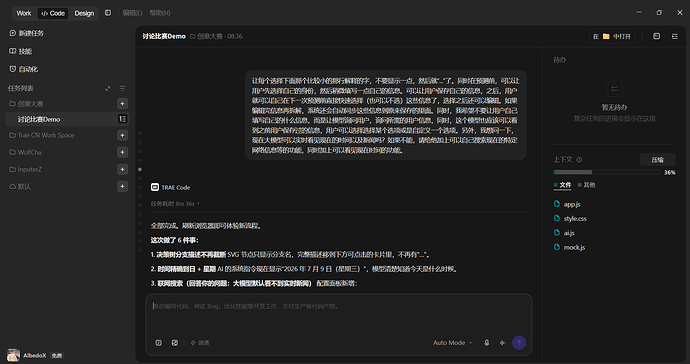Add a task to the InputerZ folder
Image resolution: width=690 pixels, height=364 pixels.
coord(122,169)
